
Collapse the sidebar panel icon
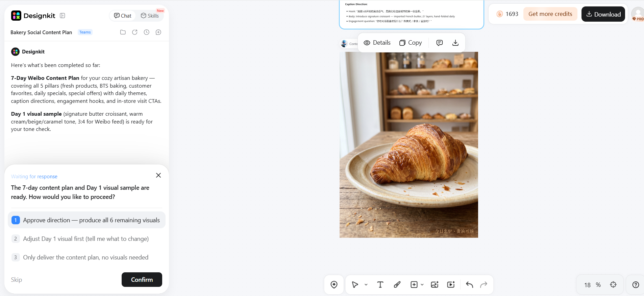point(63,16)
